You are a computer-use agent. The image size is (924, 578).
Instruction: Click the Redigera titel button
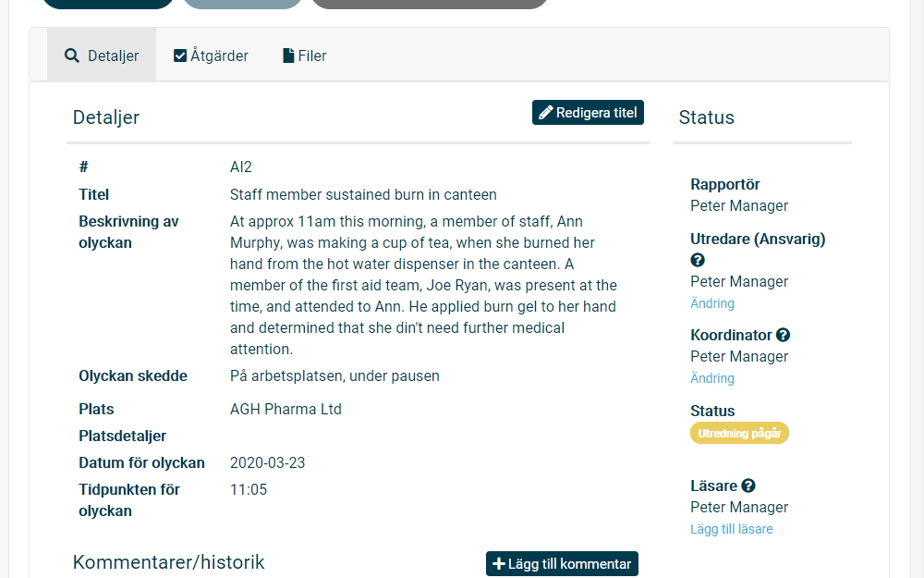click(588, 113)
